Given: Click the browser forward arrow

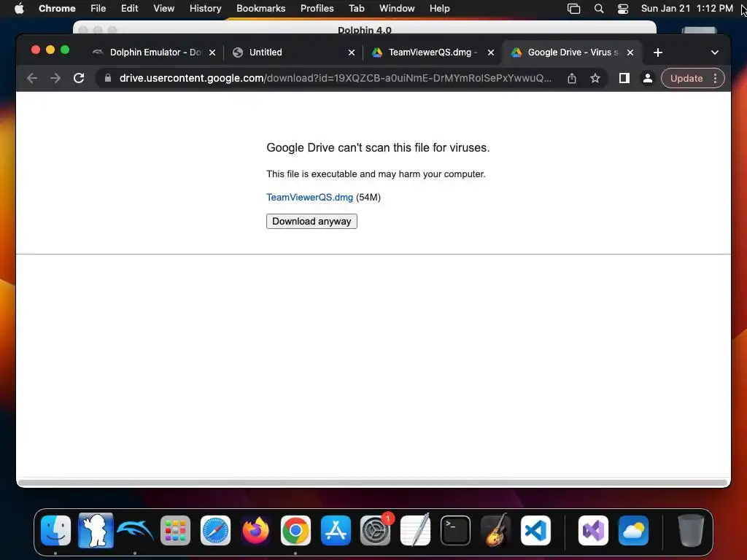Looking at the screenshot, I should 55,78.
